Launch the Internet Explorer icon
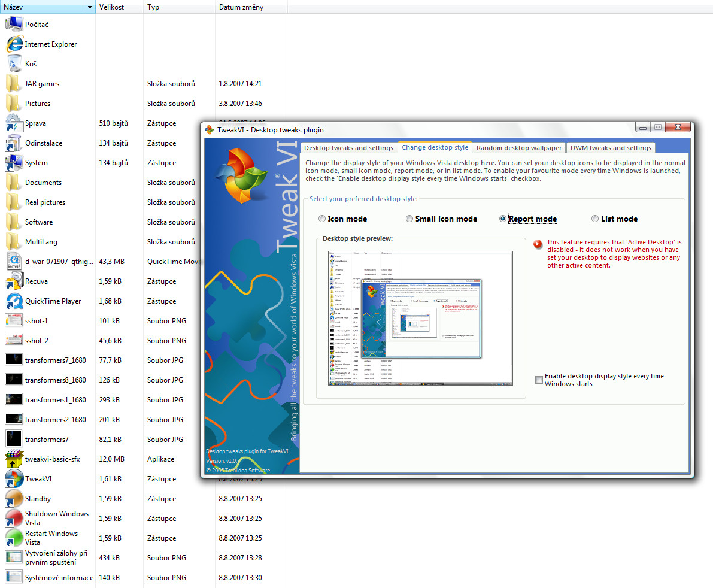The height and width of the screenshot is (588, 713). click(14, 44)
